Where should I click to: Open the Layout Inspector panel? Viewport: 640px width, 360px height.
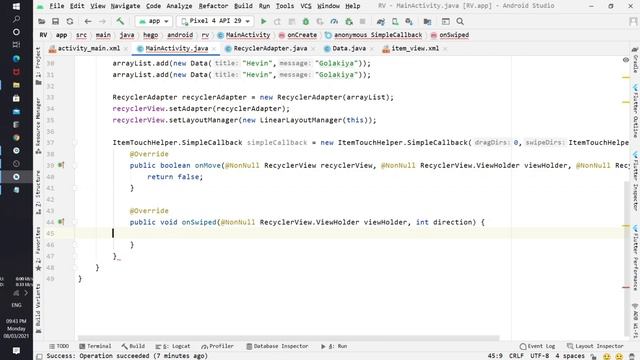(x=595, y=346)
